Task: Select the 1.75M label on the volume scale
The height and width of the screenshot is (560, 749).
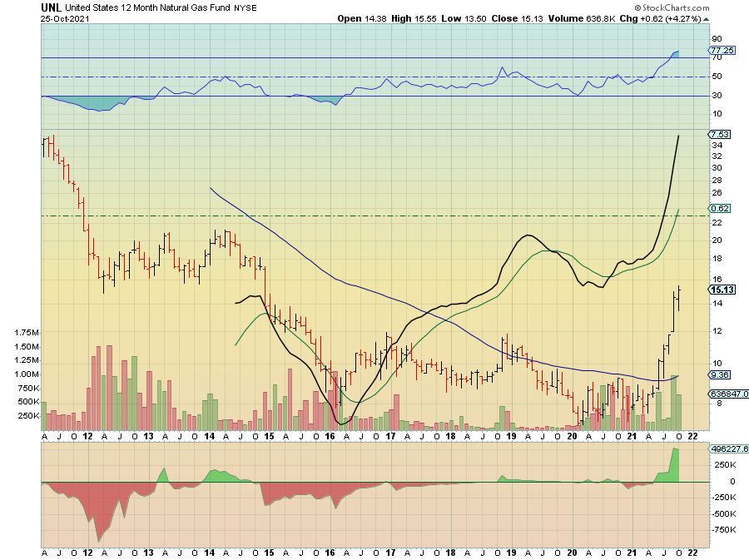Action: coord(27,333)
